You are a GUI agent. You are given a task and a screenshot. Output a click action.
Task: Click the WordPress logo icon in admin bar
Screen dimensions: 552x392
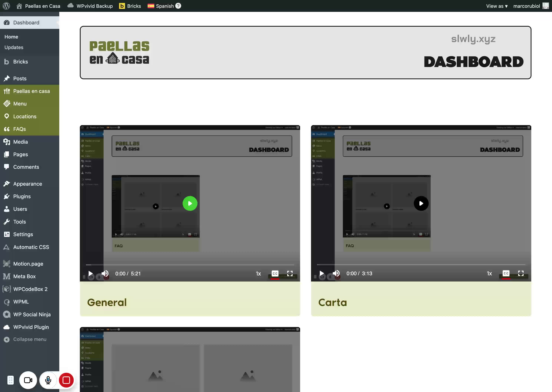[x=6, y=6]
